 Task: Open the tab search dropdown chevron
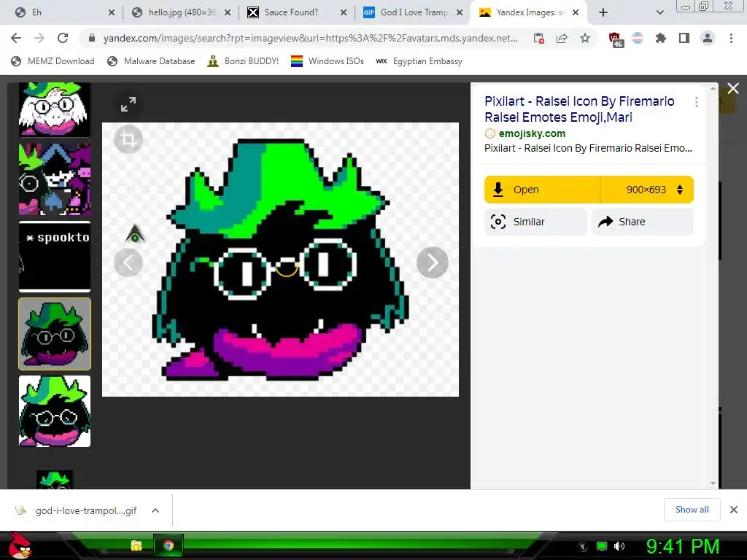click(x=659, y=12)
